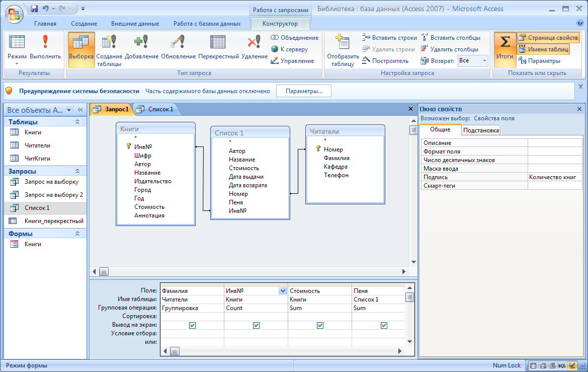
Task: Click the Count group operation cell
Action: pos(256,308)
